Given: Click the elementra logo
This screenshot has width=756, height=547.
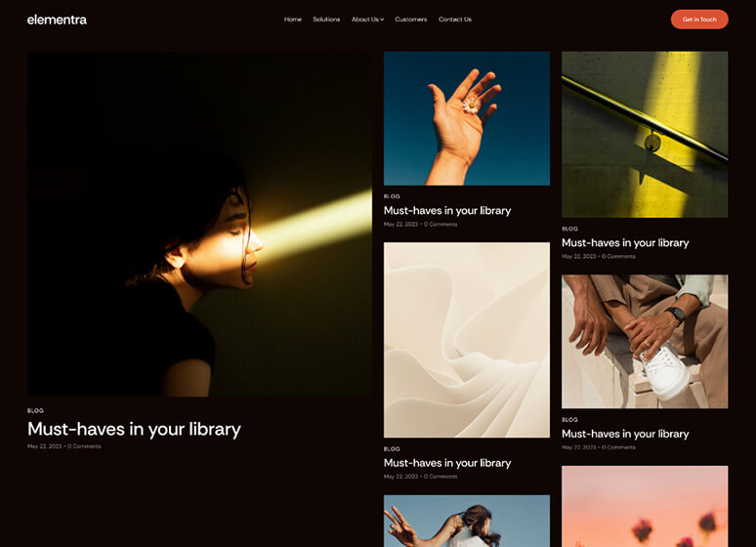Looking at the screenshot, I should click(x=57, y=20).
